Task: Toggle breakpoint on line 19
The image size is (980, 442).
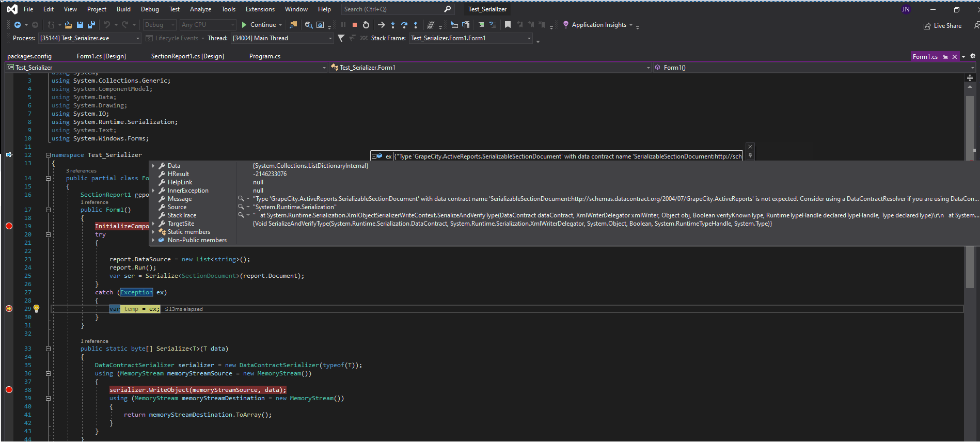Action: 9,226
